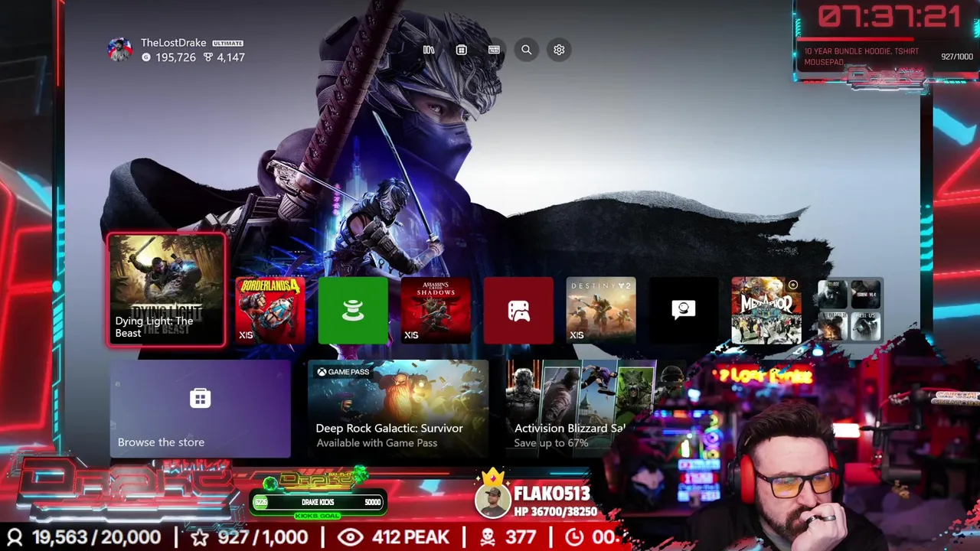Open TheLostDrake profile avatar
This screenshot has height=551, width=980.
[x=119, y=49]
